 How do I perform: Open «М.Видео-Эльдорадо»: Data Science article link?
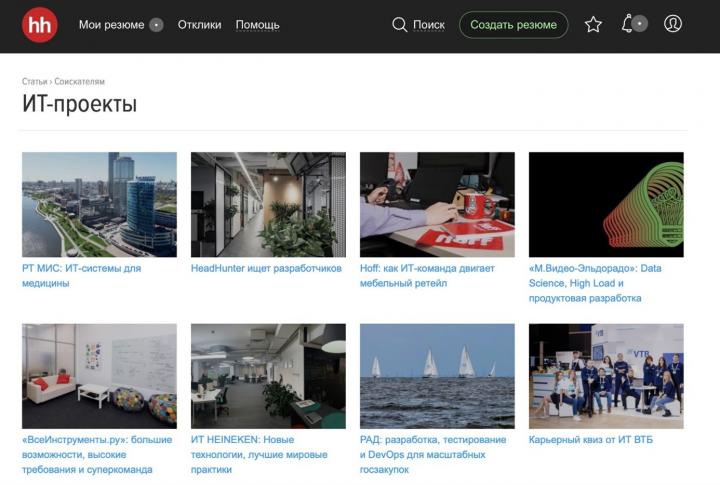[595, 283]
